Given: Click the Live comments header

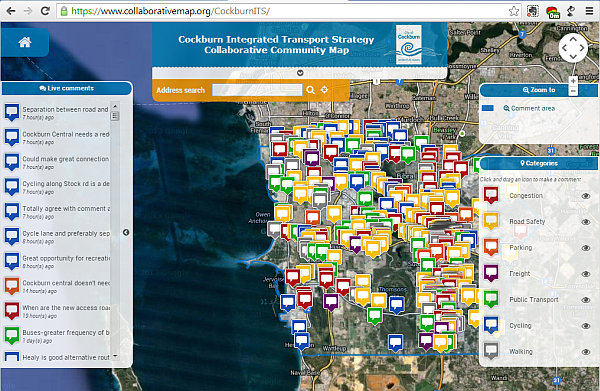Looking at the screenshot, I should pyautogui.click(x=67, y=88).
